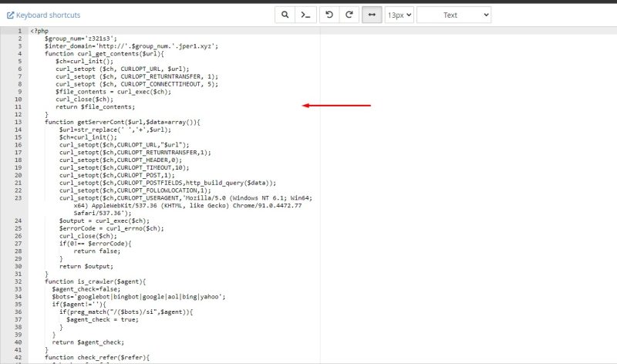This screenshot has height=364, width=617.
Task: Select line number 1 in the gutter
Action: coord(19,31)
